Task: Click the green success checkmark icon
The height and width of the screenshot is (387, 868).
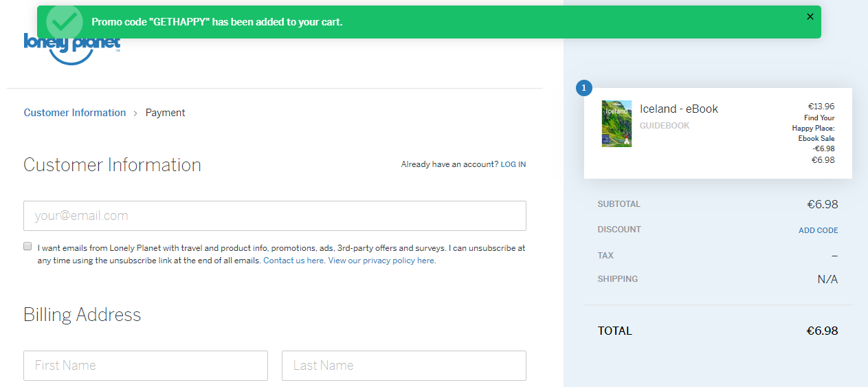Action: tap(65, 22)
